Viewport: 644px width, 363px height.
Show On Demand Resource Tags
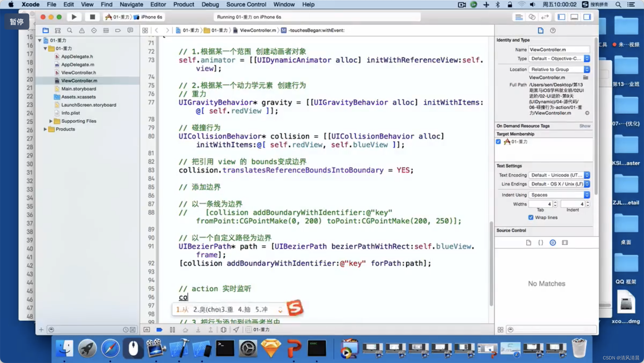[x=585, y=126]
